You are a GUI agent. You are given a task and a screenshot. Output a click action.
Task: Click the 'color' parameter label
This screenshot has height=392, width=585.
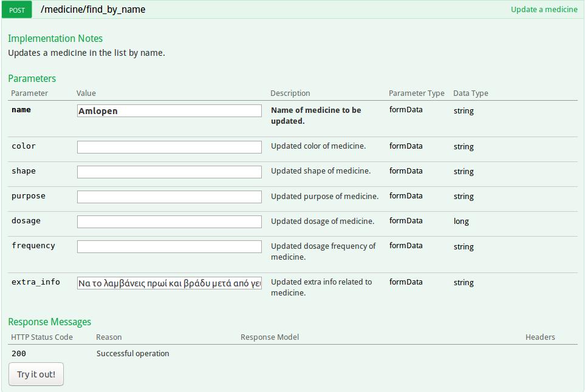[24, 146]
